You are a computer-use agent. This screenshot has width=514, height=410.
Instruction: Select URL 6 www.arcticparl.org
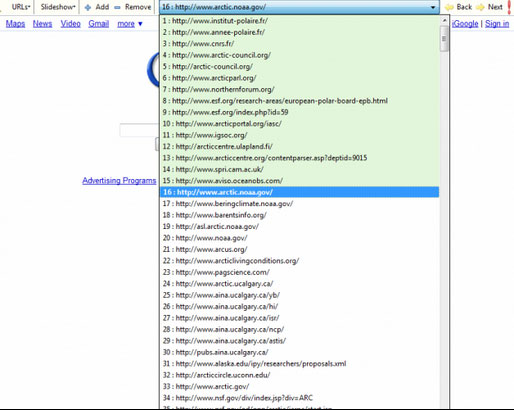click(299, 78)
